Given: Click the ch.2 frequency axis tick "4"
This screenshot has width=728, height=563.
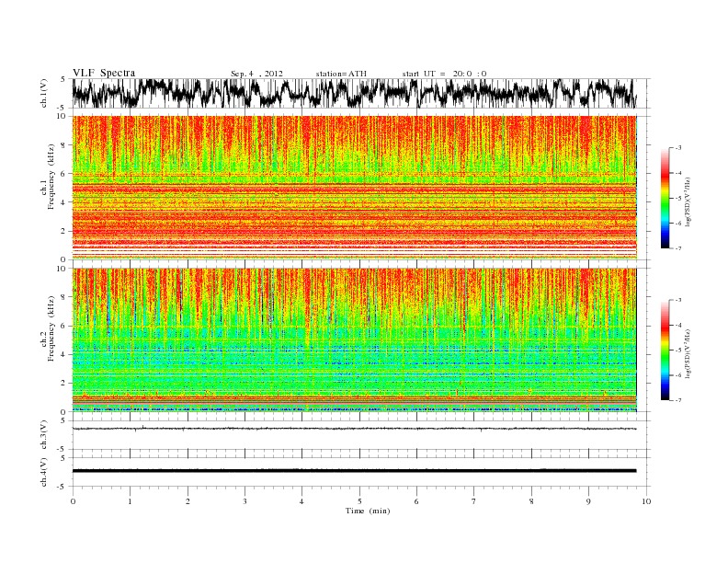Looking at the screenshot, I should [x=64, y=354].
